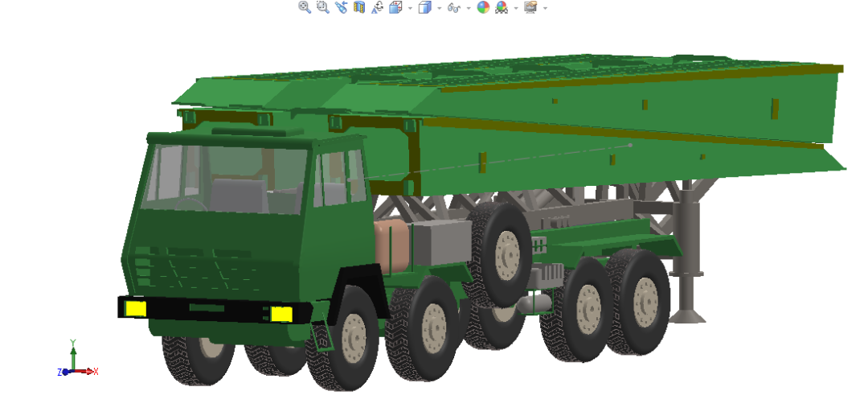The width and height of the screenshot is (868, 420).
Task: Click the green Y axis of the triad
Action: click(x=73, y=357)
